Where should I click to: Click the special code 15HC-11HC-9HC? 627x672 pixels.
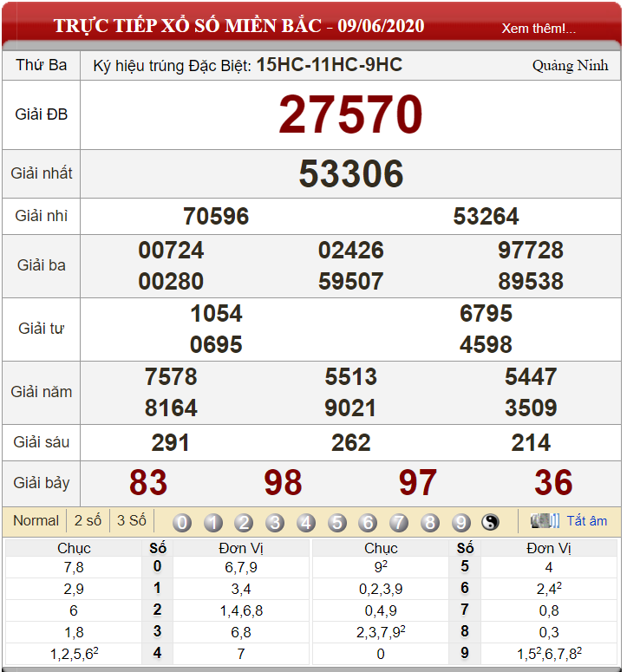pyautogui.click(x=330, y=65)
